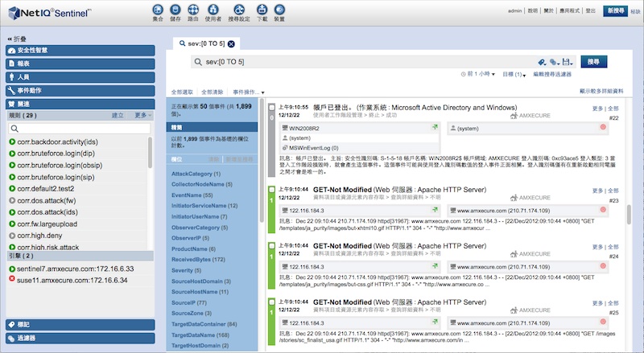The width and height of the screenshot is (644, 353).
Task: Click the 祕訣 link
Action: coord(635,12)
